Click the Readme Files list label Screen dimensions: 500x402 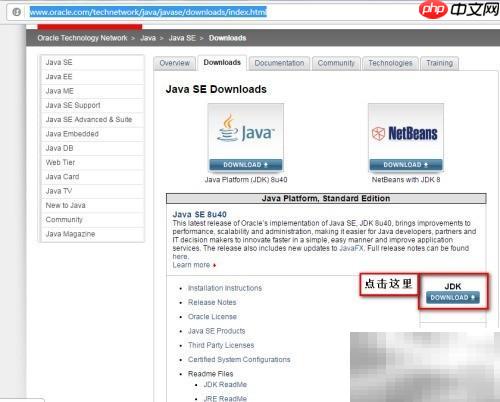(x=210, y=374)
